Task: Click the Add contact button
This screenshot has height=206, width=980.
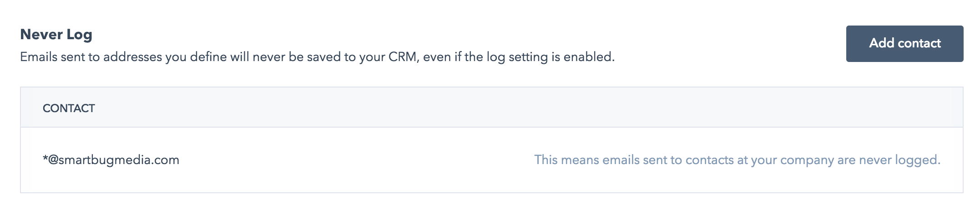Action: 904,43
